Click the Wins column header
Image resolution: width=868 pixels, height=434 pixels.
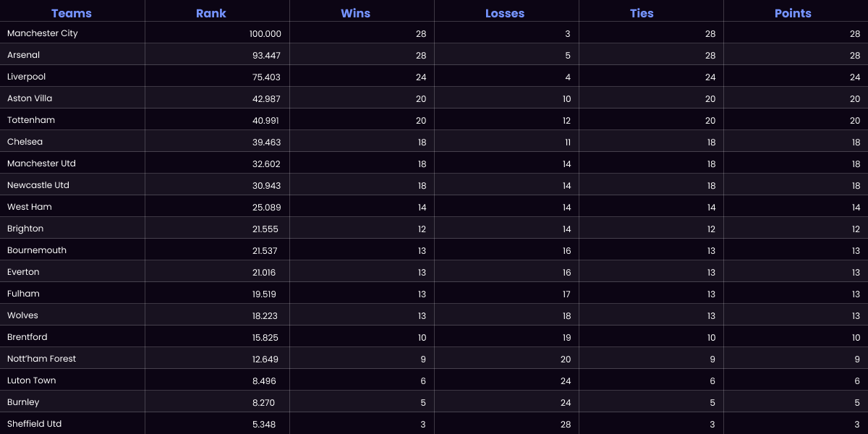[356, 13]
